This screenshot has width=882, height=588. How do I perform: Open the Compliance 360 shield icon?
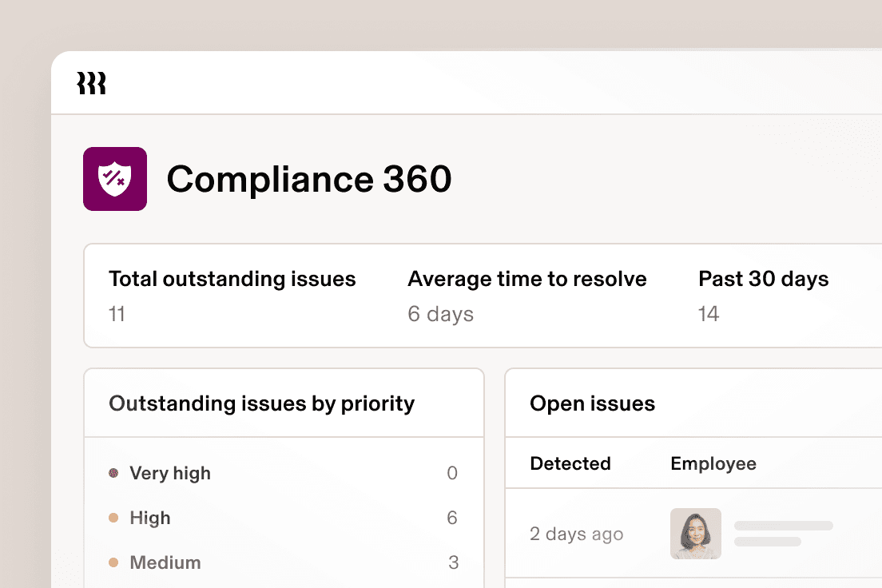coord(115,179)
